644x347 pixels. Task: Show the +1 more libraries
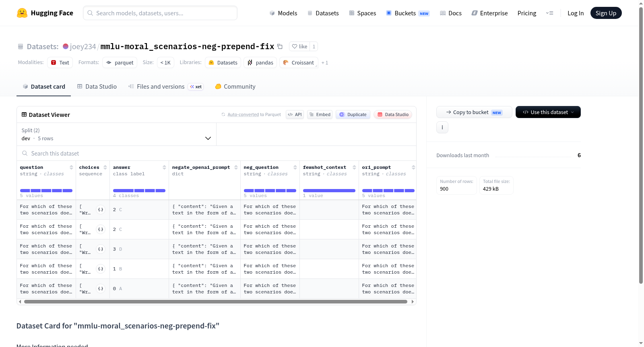click(325, 63)
